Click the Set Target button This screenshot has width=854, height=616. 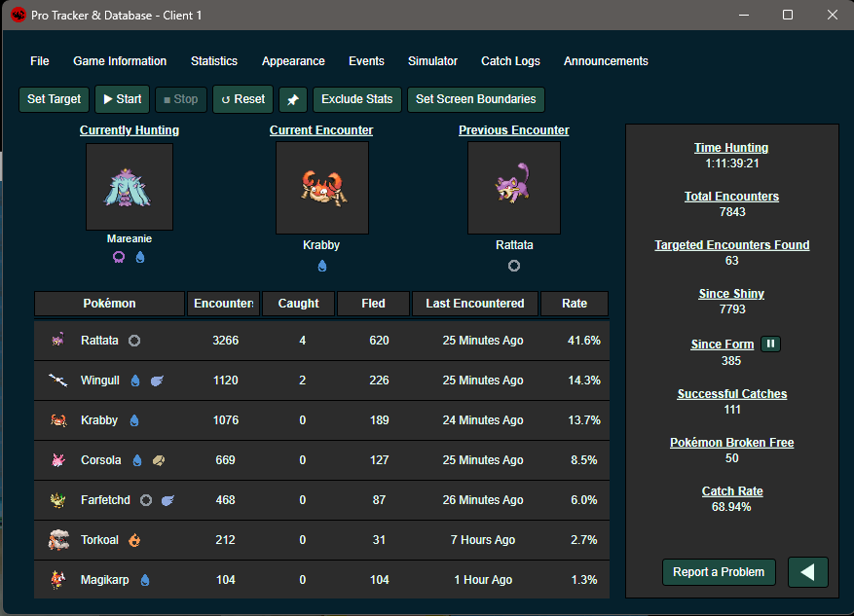54,99
